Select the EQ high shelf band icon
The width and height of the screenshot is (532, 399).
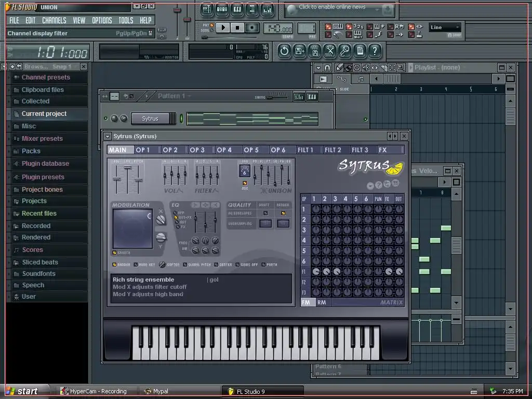(215, 205)
